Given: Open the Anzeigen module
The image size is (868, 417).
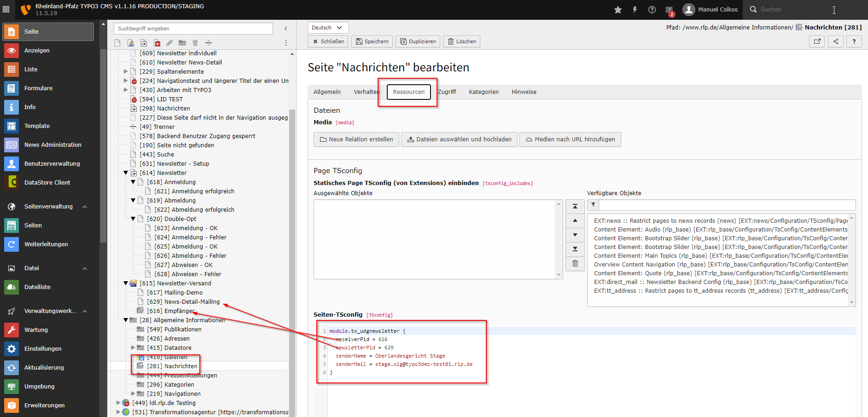Looking at the screenshot, I should pos(48,51).
